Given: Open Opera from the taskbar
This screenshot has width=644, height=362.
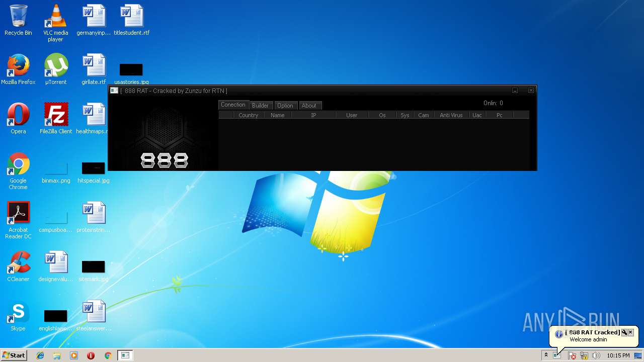Looking at the screenshot, I should tap(91, 355).
